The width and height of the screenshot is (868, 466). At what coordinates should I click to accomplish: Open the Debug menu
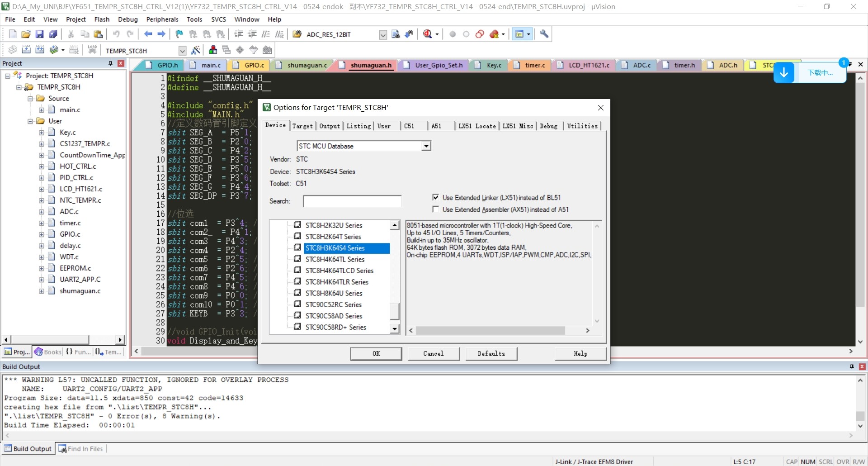tap(128, 19)
